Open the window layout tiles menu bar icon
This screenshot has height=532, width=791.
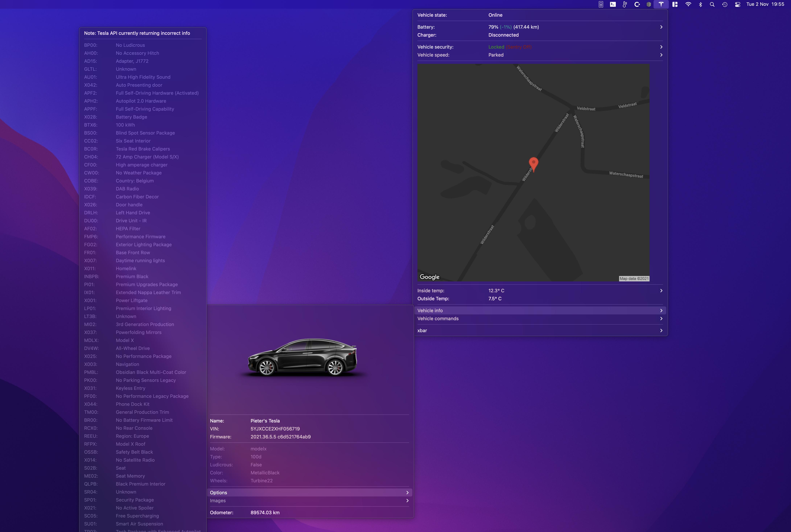pos(675,4)
